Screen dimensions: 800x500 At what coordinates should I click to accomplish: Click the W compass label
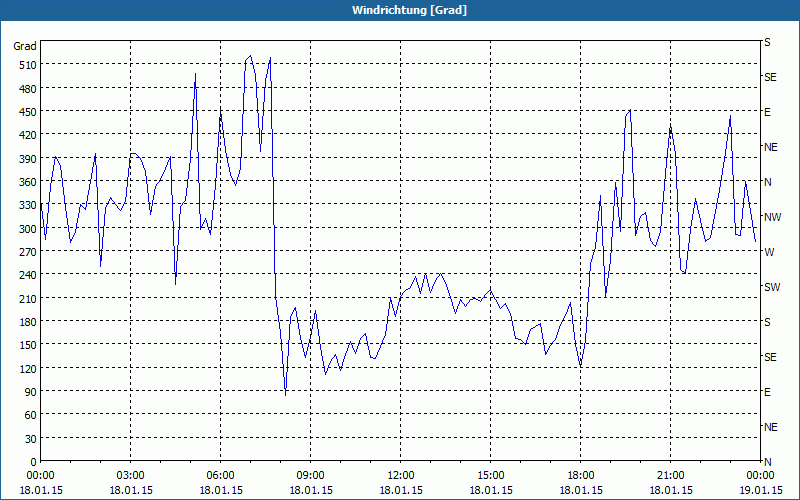pyautogui.click(x=769, y=252)
